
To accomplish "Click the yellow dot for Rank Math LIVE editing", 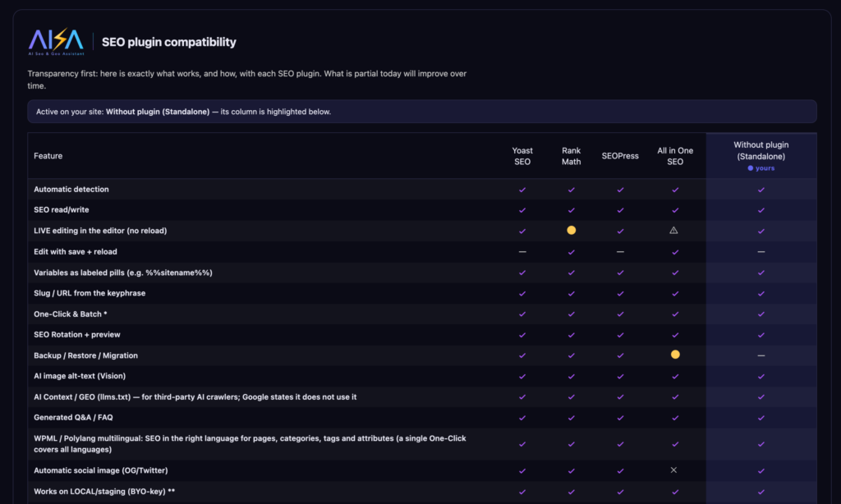I will pos(572,230).
